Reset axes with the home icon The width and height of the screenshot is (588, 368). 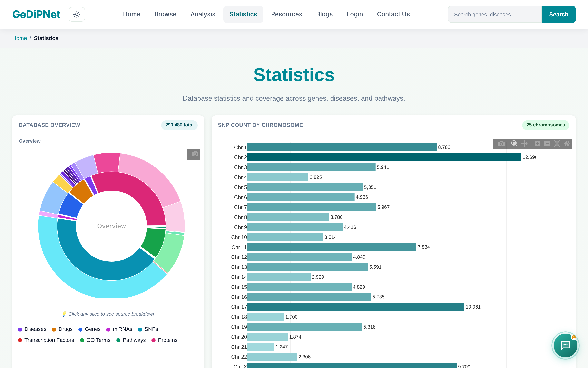tap(567, 144)
